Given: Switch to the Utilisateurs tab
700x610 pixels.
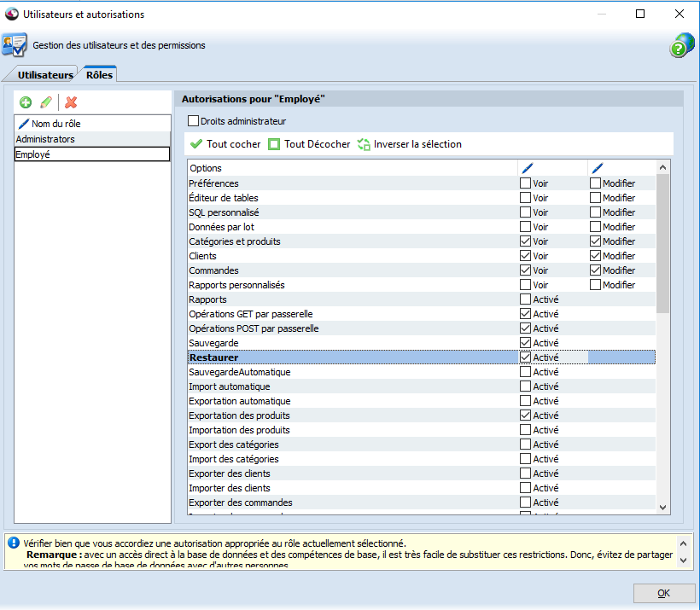Looking at the screenshot, I should click(x=45, y=74).
